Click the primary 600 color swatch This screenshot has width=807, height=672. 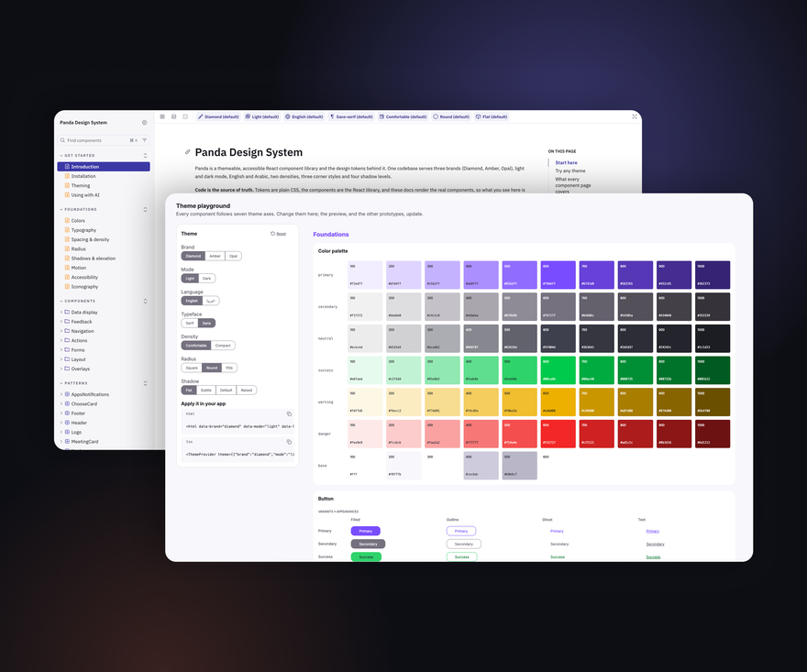558,275
